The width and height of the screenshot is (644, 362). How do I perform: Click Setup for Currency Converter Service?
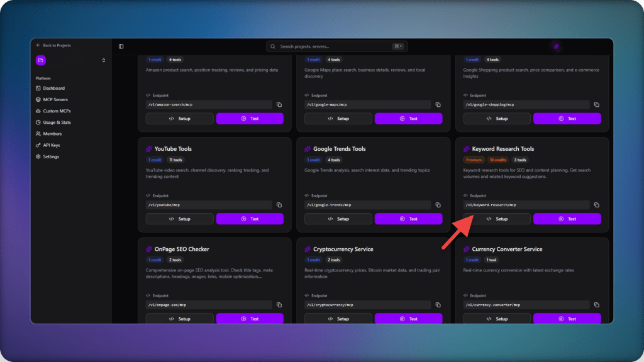point(497,319)
